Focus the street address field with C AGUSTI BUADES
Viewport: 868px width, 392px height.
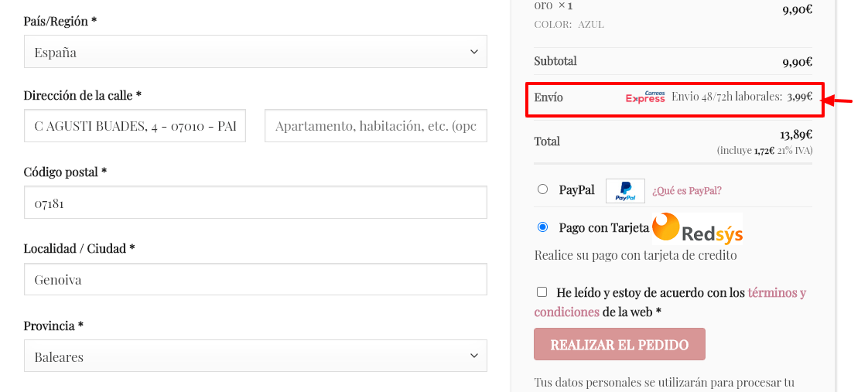[x=135, y=126]
